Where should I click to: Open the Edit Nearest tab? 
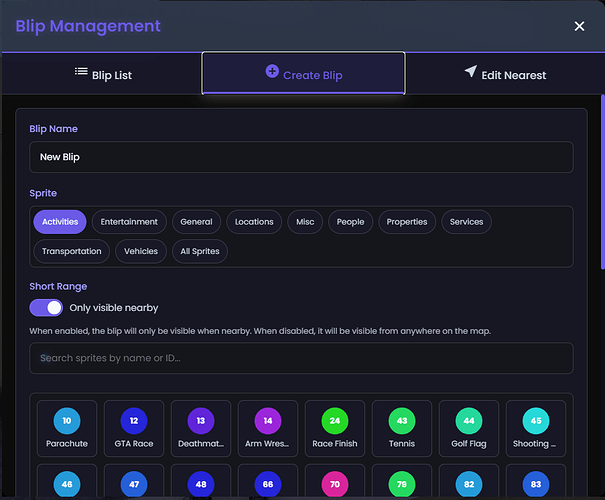coord(504,74)
